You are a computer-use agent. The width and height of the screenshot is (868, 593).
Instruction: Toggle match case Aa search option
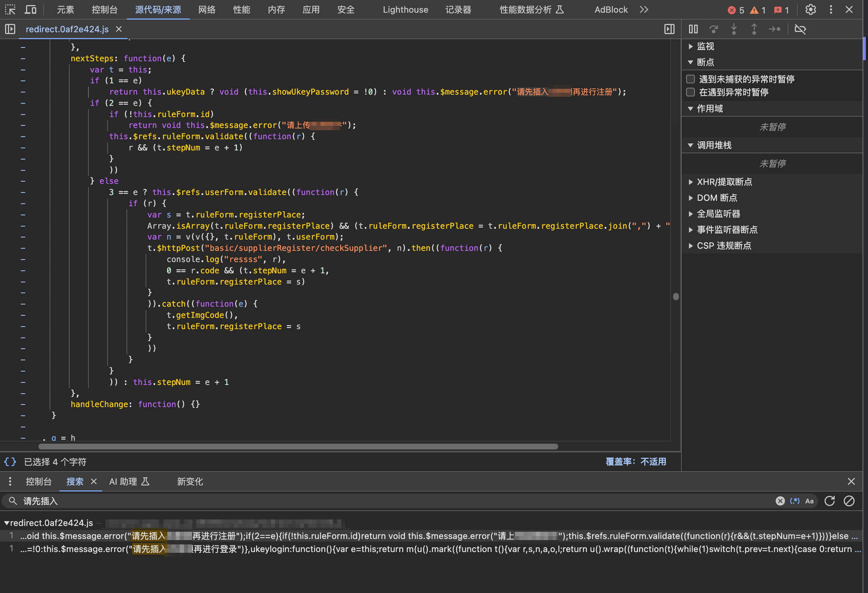pyautogui.click(x=809, y=501)
